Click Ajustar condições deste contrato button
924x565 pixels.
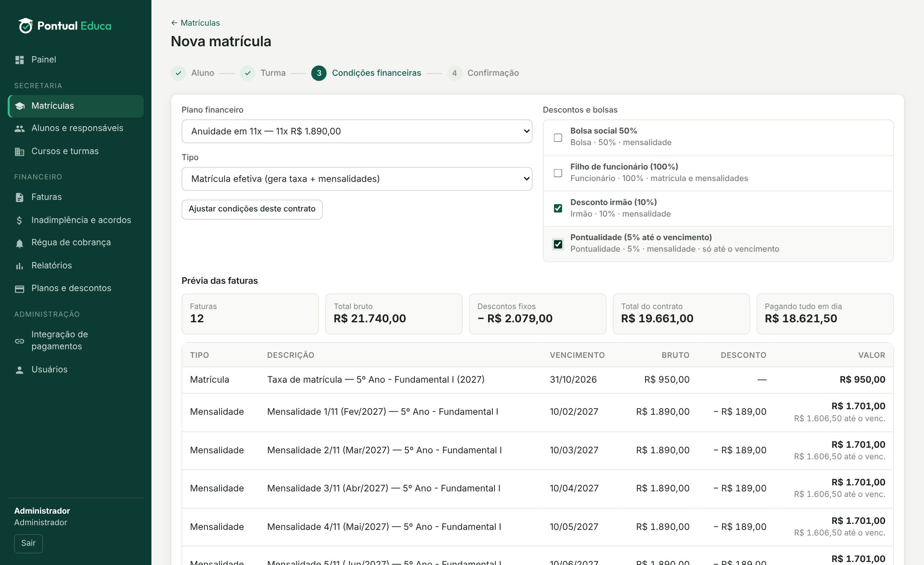click(x=252, y=209)
